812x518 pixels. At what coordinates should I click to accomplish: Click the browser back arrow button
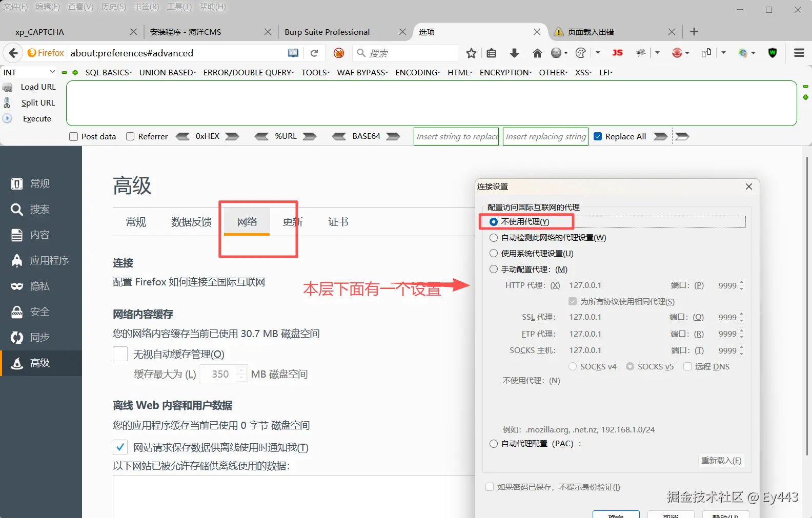(x=13, y=53)
